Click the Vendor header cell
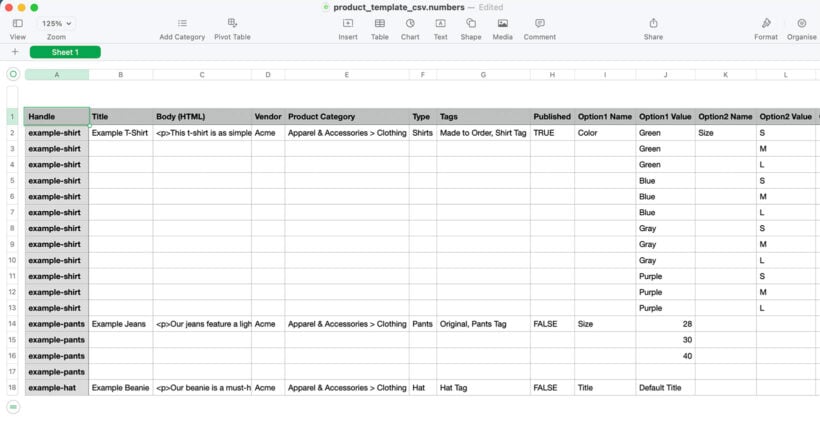The image size is (820, 426). [268, 117]
